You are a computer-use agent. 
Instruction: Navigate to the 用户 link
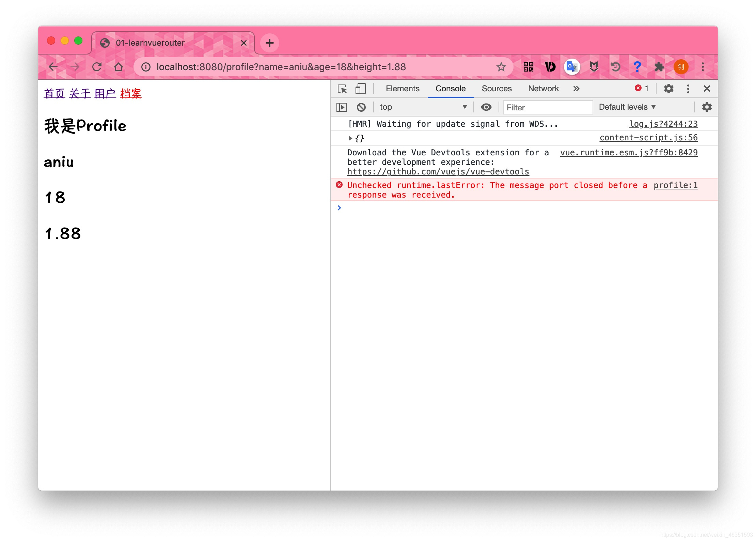[105, 93]
